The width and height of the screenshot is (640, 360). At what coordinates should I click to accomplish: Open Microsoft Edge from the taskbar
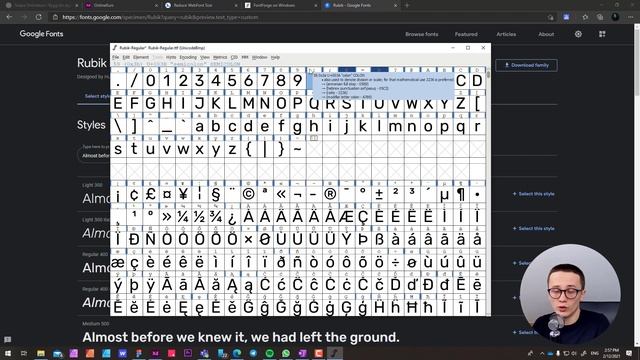click(x=237, y=353)
